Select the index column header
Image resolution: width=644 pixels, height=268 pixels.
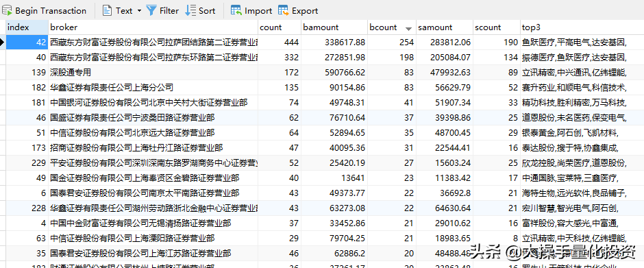pos(27,27)
